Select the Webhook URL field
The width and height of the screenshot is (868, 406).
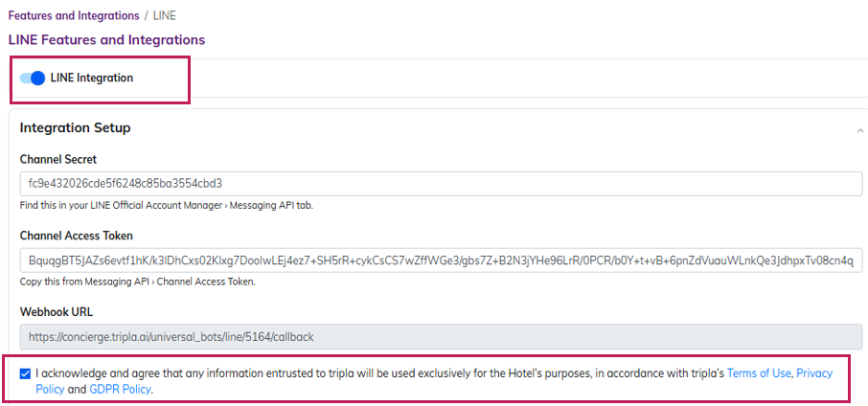(440, 337)
